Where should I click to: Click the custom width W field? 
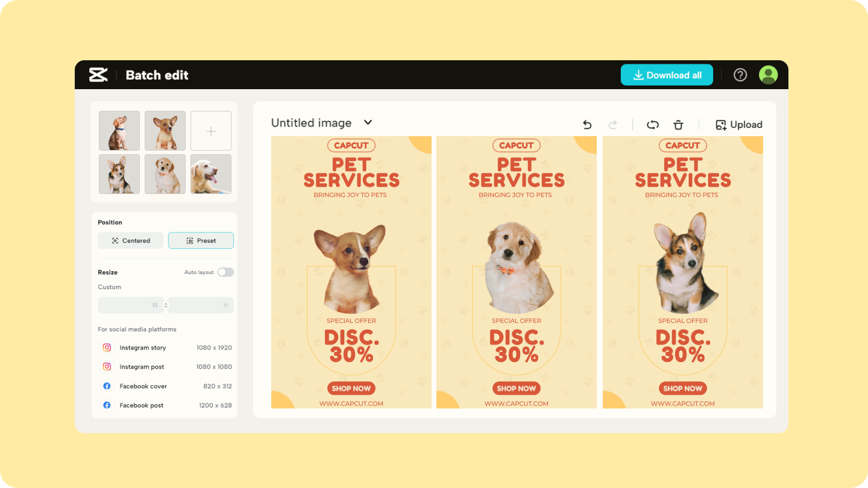tap(131, 305)
